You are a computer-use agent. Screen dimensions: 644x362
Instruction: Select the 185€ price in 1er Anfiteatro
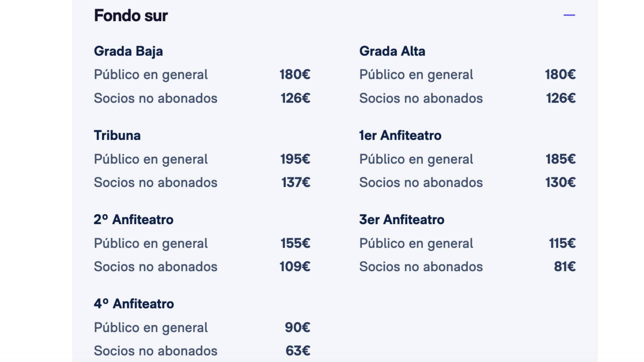[x=561, y=159]
